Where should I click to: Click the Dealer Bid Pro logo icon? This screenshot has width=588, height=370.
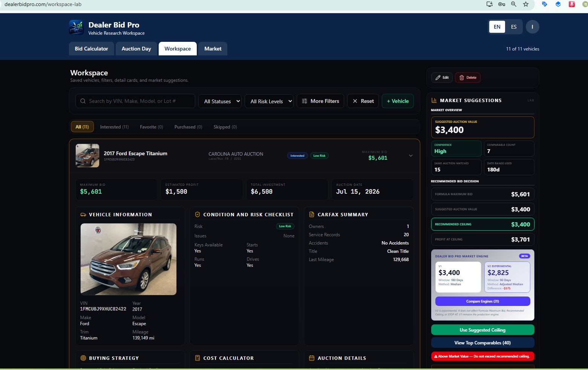(77, 28)
